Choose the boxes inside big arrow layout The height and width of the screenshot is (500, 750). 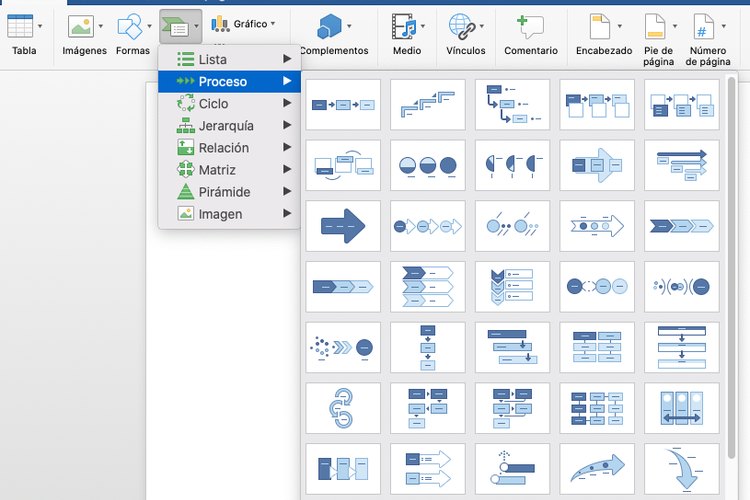tap(597, 165)
